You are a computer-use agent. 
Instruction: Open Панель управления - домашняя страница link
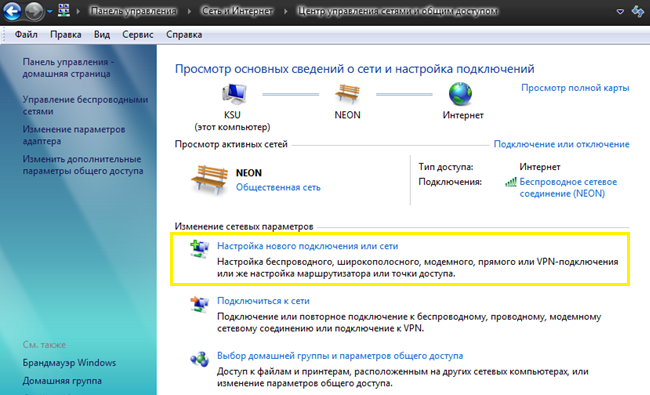click(68, 68)
